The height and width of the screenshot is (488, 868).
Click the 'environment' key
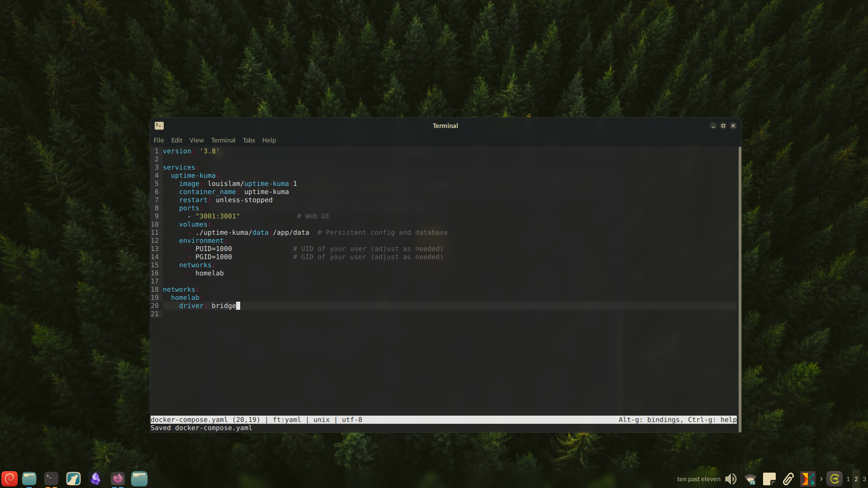tap(201, 241)
